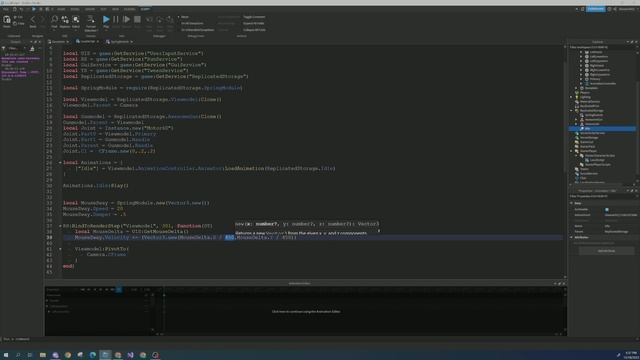
Task: Open File Explorer from the taskbar
Action: point(43,355)
